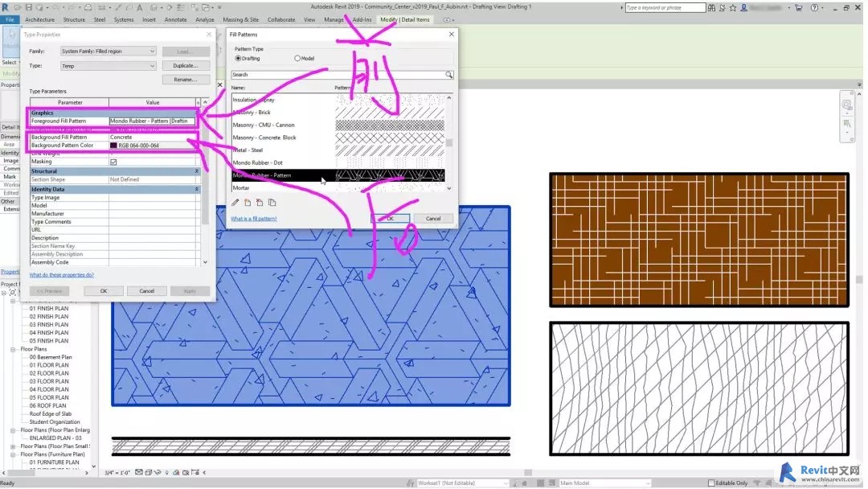Screen dimensions: 868x489
Task: Switch to the Architecture ribbon tab
Action: [x=40, y=19]
